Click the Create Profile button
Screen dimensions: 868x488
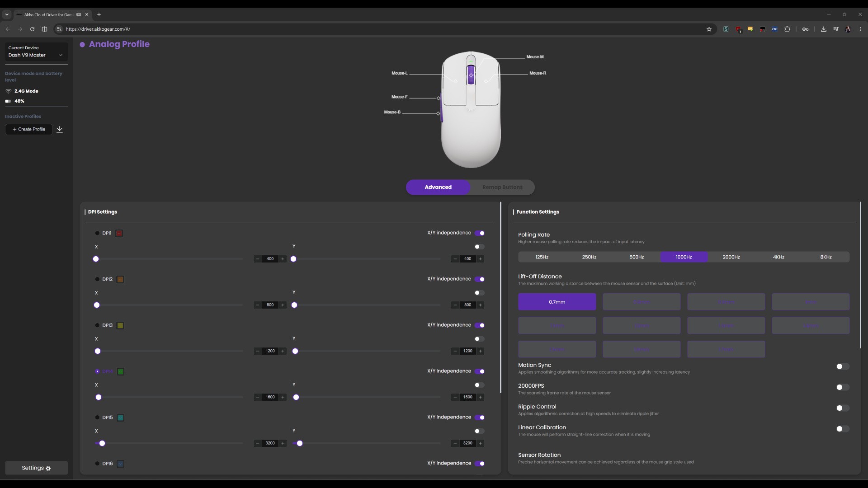(29, 129)
